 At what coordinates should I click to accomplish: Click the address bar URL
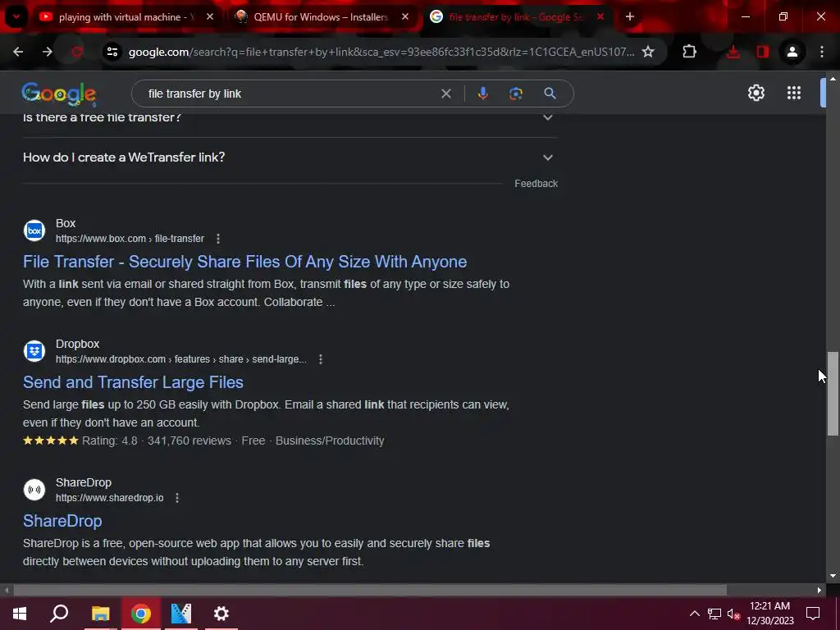click(x=381, y=52)
